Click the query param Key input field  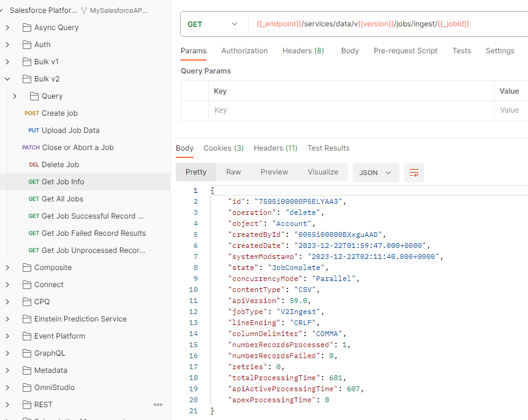click(x=351, y=110)
